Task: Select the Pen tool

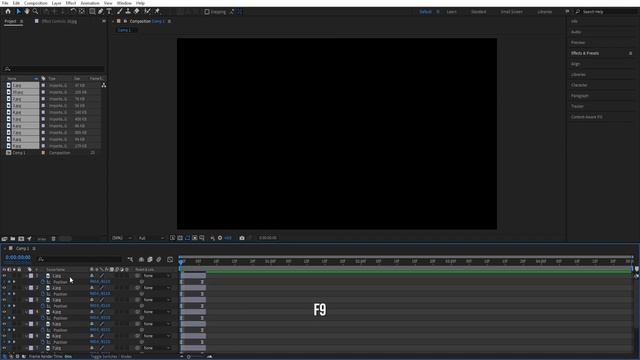Action: click(101, 11)
